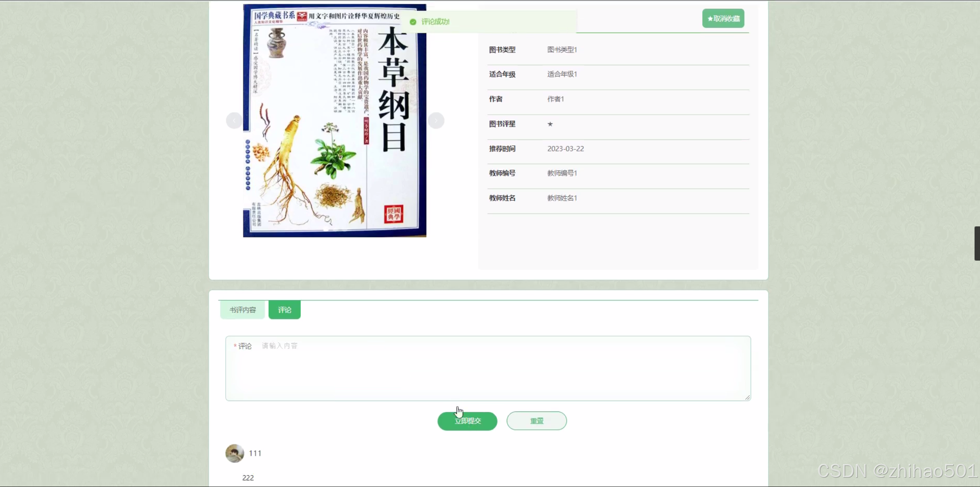This screenshot has width=980, height=487.
Task: Click the username 111 in comments
Action: [x=255, y=453]
